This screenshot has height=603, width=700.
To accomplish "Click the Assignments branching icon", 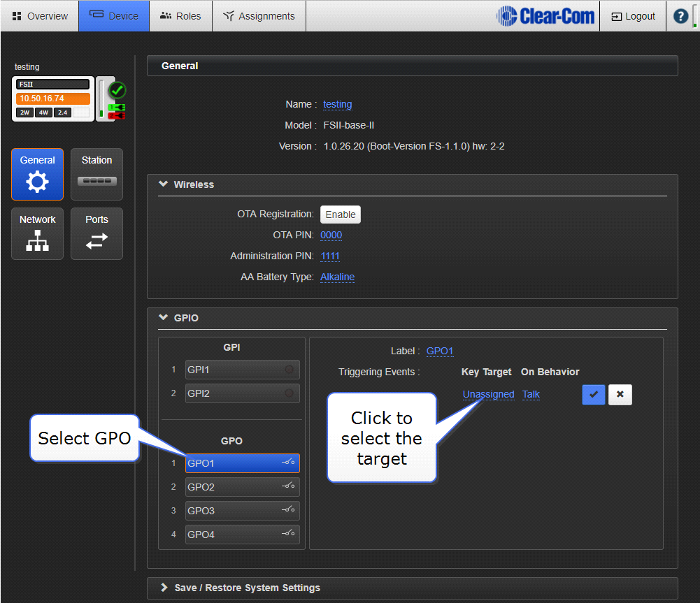I will 229,16.
